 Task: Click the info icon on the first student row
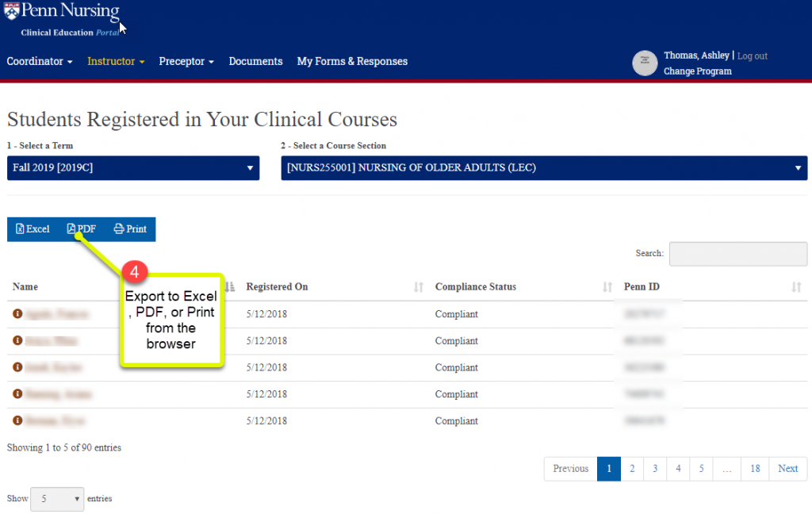(17, 314)
